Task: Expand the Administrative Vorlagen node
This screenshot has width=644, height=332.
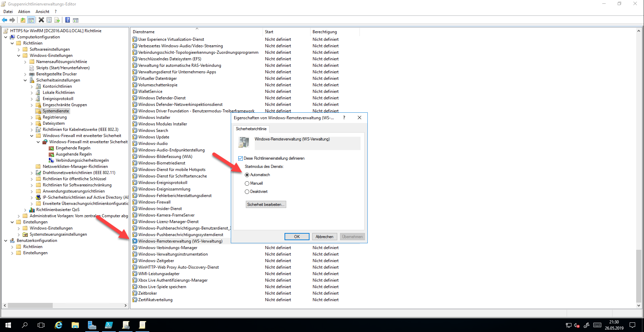Action: 19,216
